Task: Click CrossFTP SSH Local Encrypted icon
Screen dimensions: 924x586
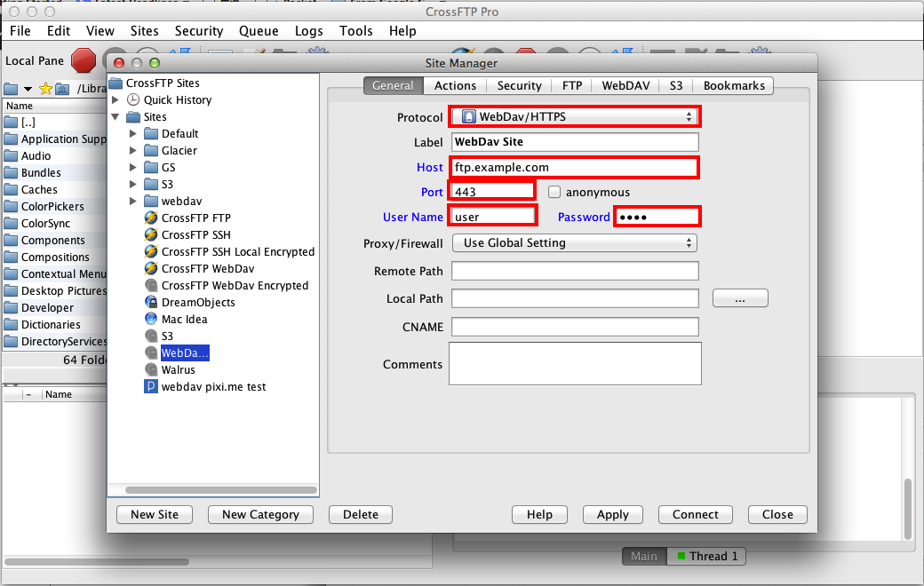Action: point(151,251)
